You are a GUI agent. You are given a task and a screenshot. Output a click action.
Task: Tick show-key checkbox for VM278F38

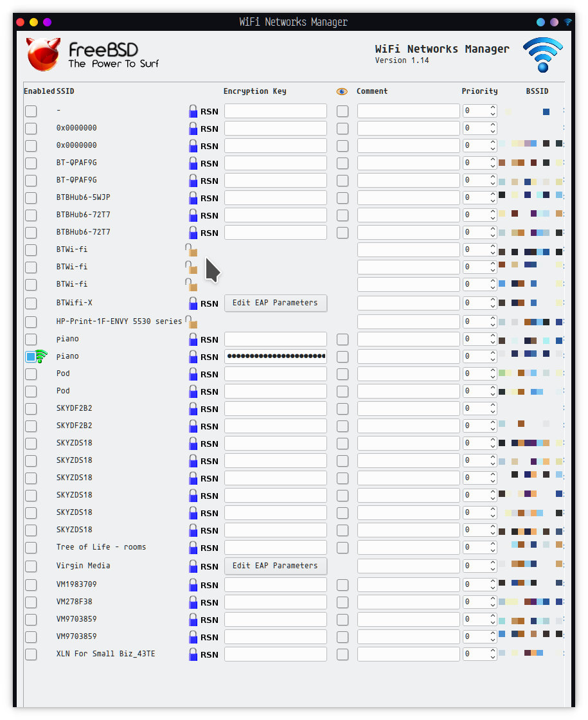[x=343, y=602]
